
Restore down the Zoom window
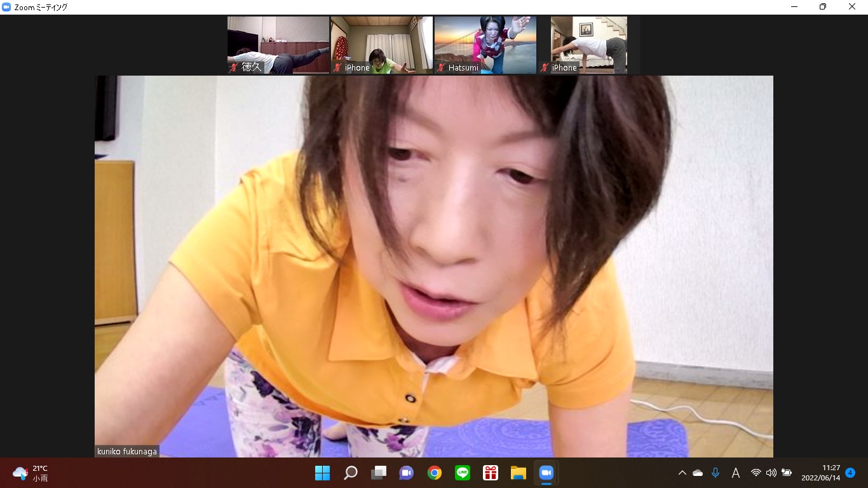(823, 7)
